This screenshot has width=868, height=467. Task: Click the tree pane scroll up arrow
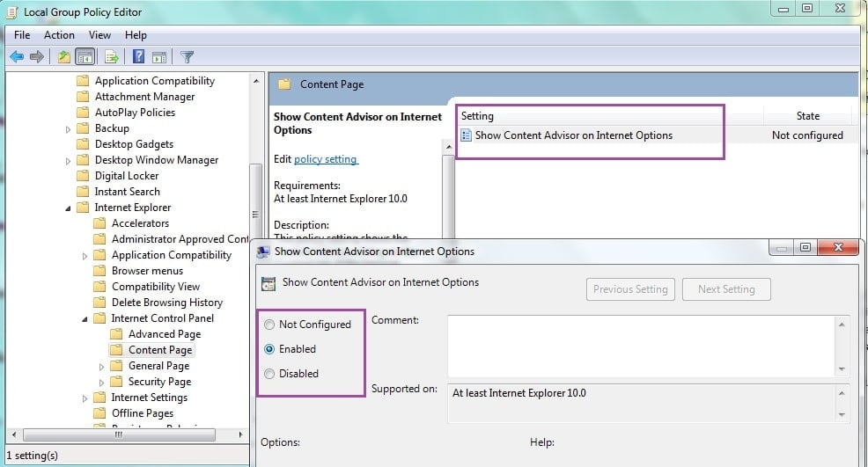(256, 81)
